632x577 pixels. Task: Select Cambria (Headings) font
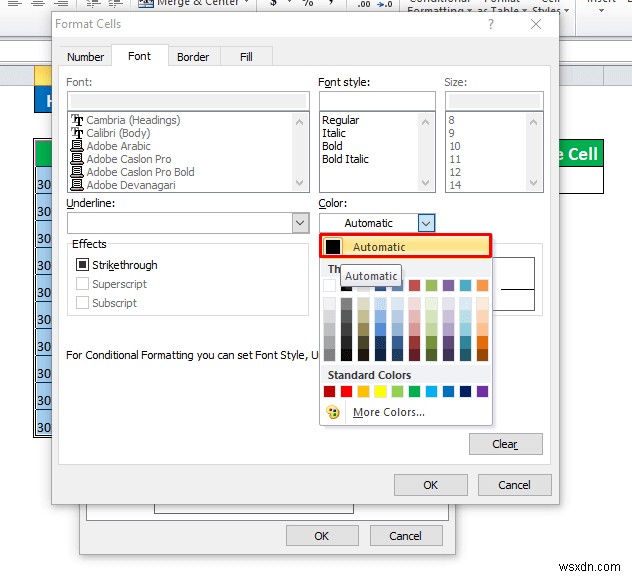(x=133, y=120)
